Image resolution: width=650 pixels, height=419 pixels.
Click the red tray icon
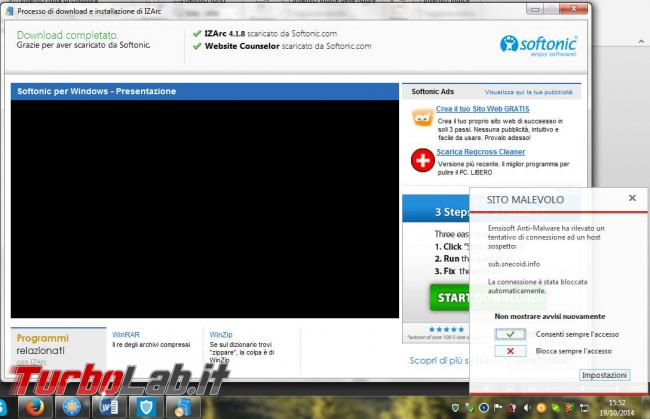[512, 408]
